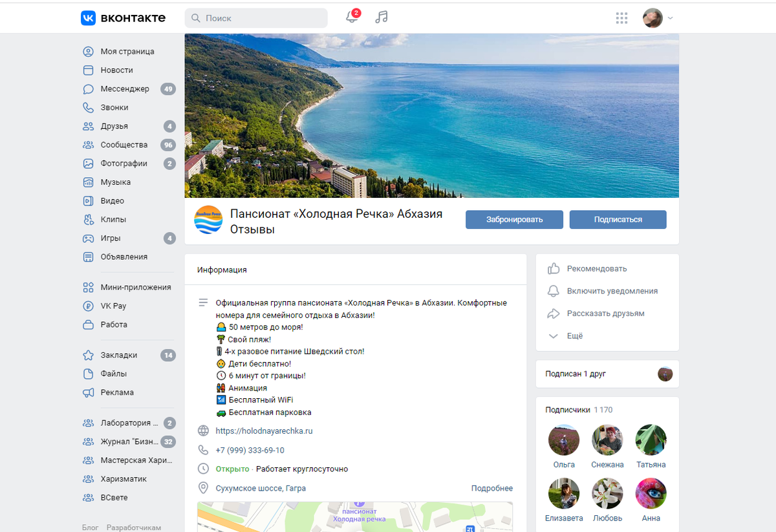Toggle Включить уведомления bell
Screen dimensions: 776x532
pyautogui.click(x=554, y=291)
